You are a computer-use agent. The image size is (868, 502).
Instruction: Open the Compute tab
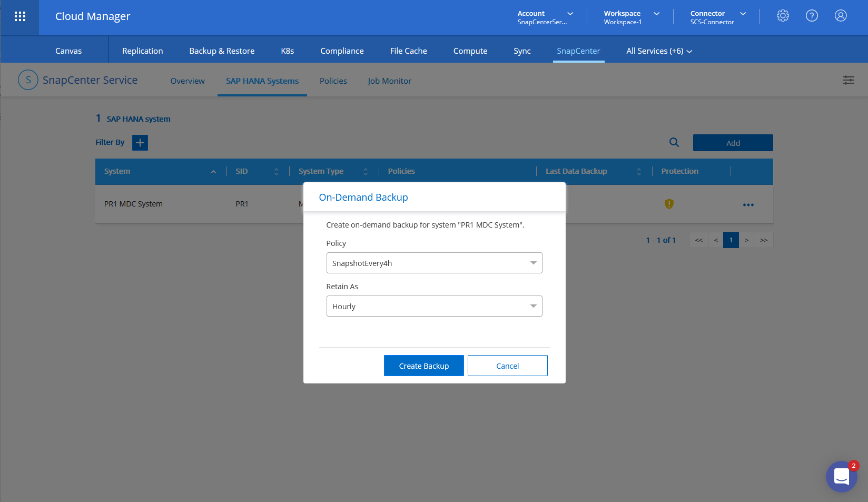tap(470, 51)
